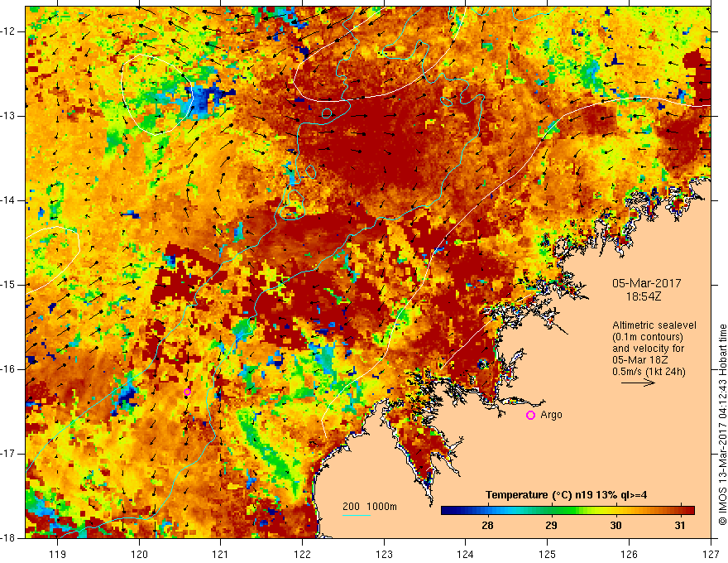Click the latitude label '-14'
Viewport: 728px width, 563px height.
tap(9, 200)
